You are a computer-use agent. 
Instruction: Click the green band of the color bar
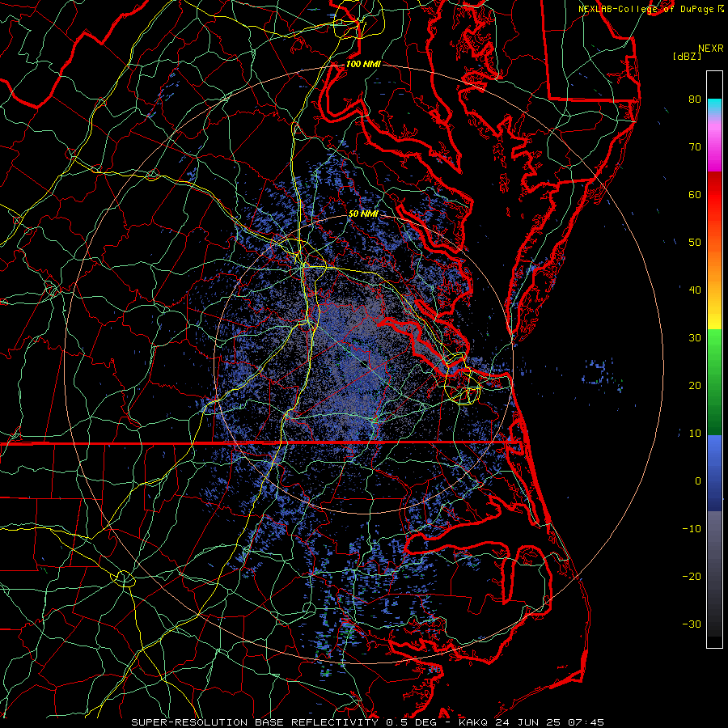[714, 381]
